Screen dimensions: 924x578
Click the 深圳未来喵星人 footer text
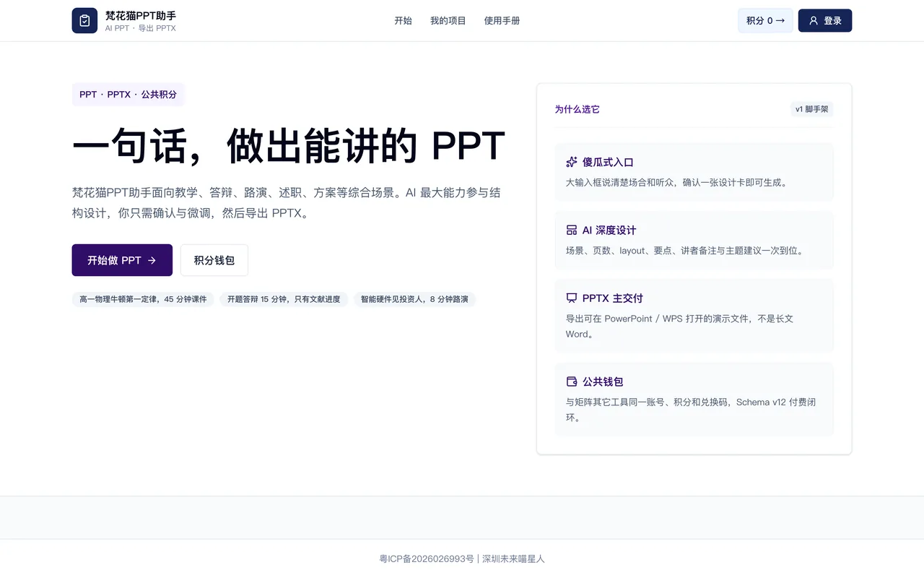513,558
